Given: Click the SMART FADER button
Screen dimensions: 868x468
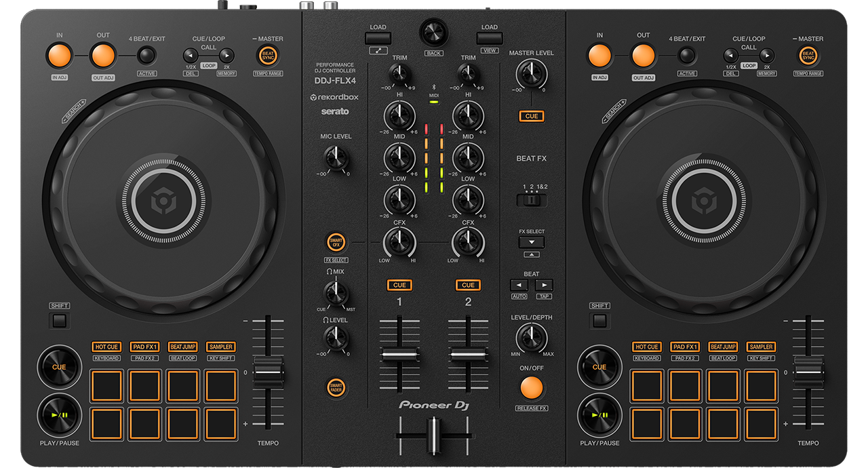Looking at the screenshot, I should pyautogui.click(x=336, y=387).
